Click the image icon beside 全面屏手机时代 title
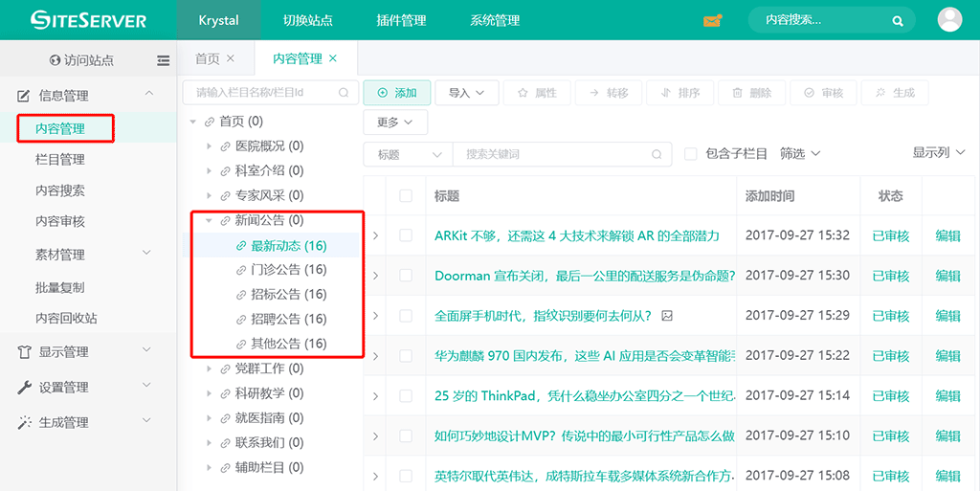This screenshot has width=980, height=491. pos(667,315)
